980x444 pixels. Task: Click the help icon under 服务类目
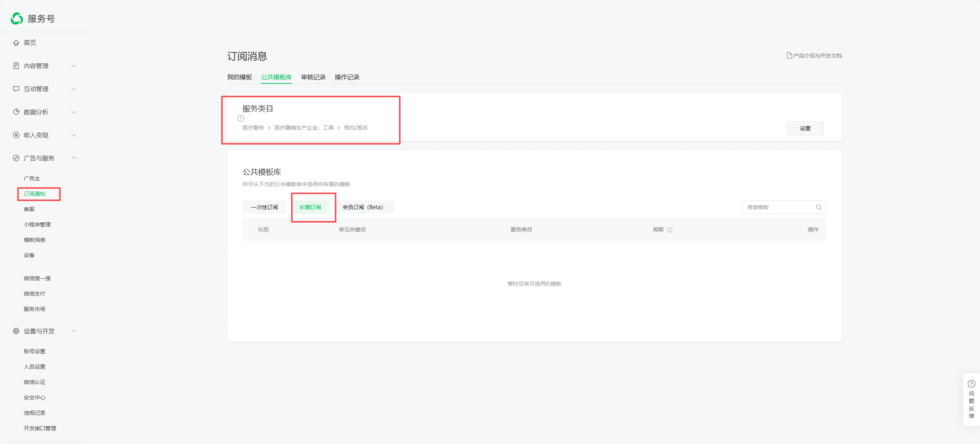coord(241,118)
